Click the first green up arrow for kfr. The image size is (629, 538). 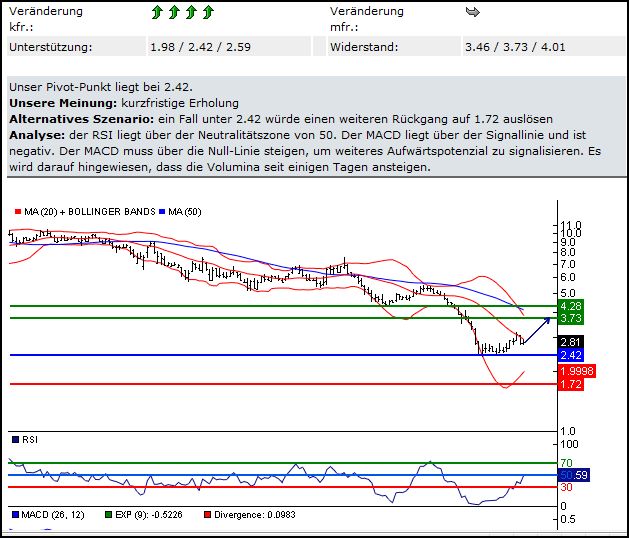(x=157, y=13)
